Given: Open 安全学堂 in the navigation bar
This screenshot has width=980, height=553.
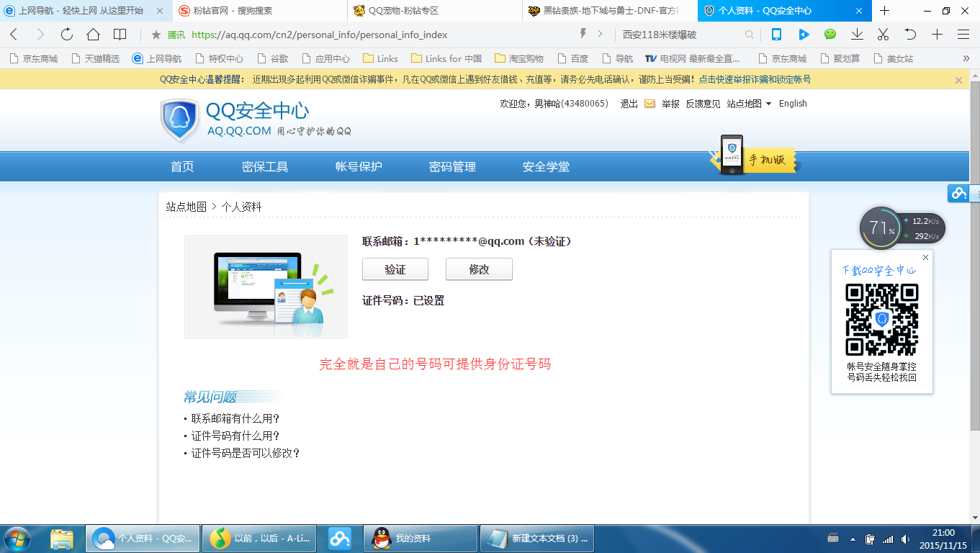Looking at the screenshot, I should tap(546, 166).
